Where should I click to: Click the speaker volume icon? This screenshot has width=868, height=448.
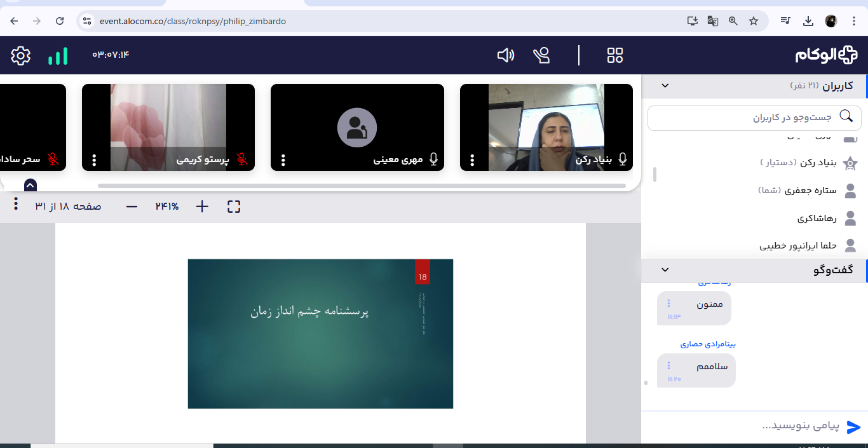[505, 56]
